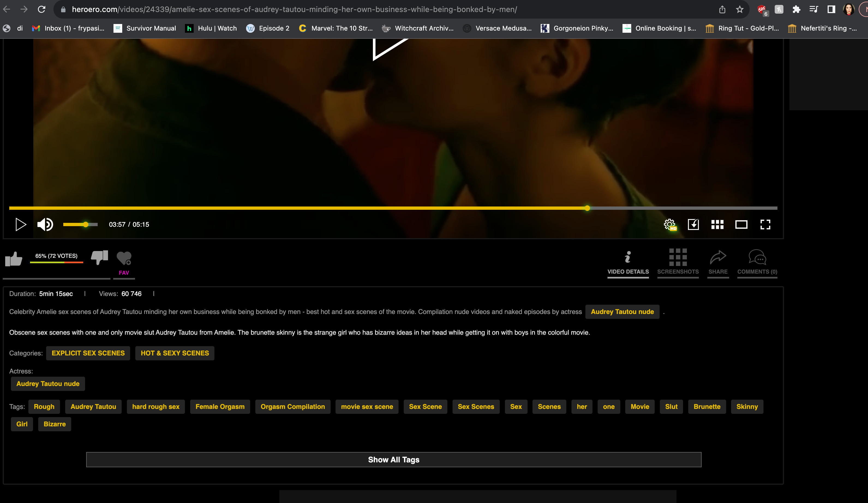
Task: Go back using the browser back arrow
Action: pyautogui.click(x=7, y=9)
